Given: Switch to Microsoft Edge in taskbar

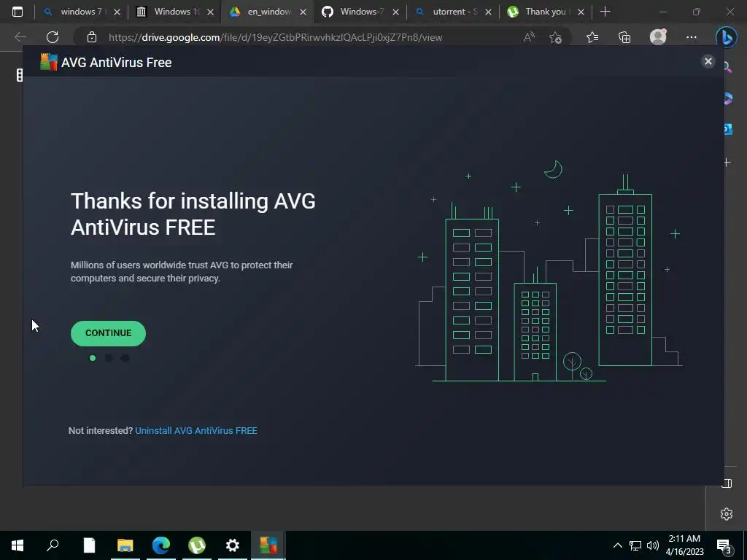Looking at the screenshot, I should tap(161, 545).
